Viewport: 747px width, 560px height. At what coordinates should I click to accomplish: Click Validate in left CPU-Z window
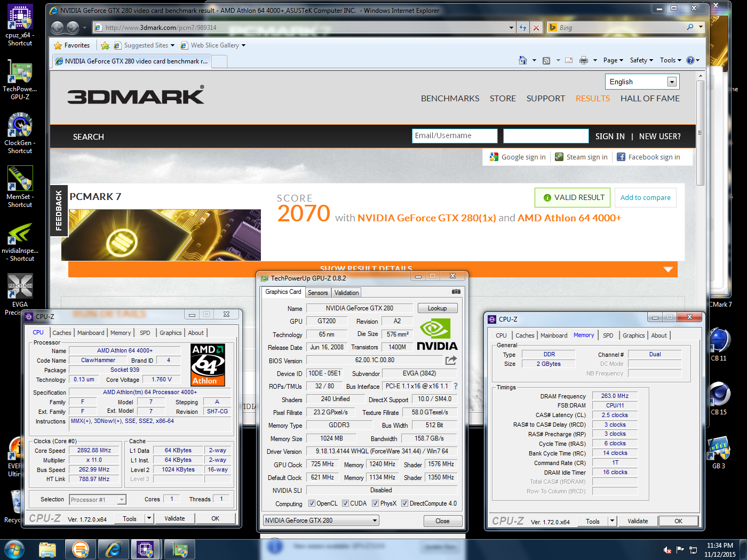pos(174,518)
